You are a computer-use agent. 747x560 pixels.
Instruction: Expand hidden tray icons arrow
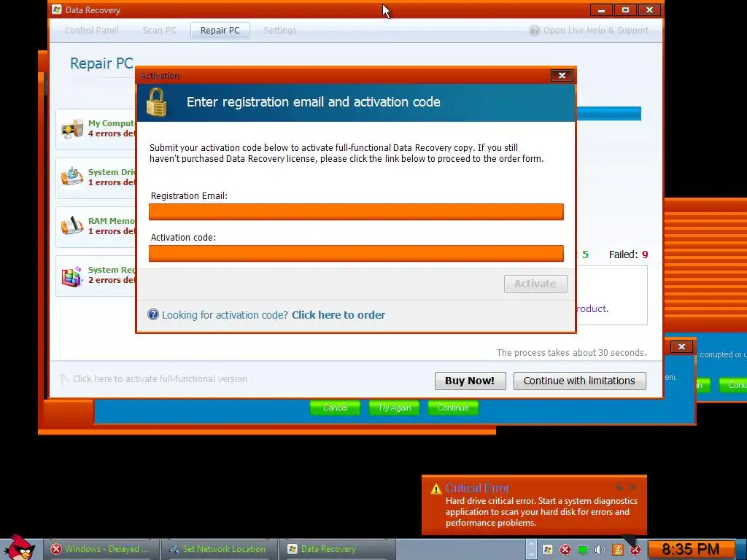pos(531,550)
